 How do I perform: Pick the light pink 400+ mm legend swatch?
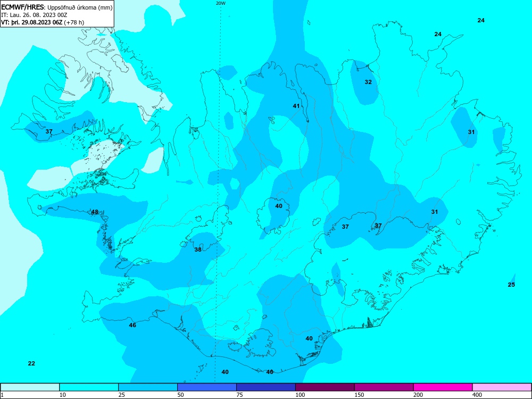click(502, 387)
